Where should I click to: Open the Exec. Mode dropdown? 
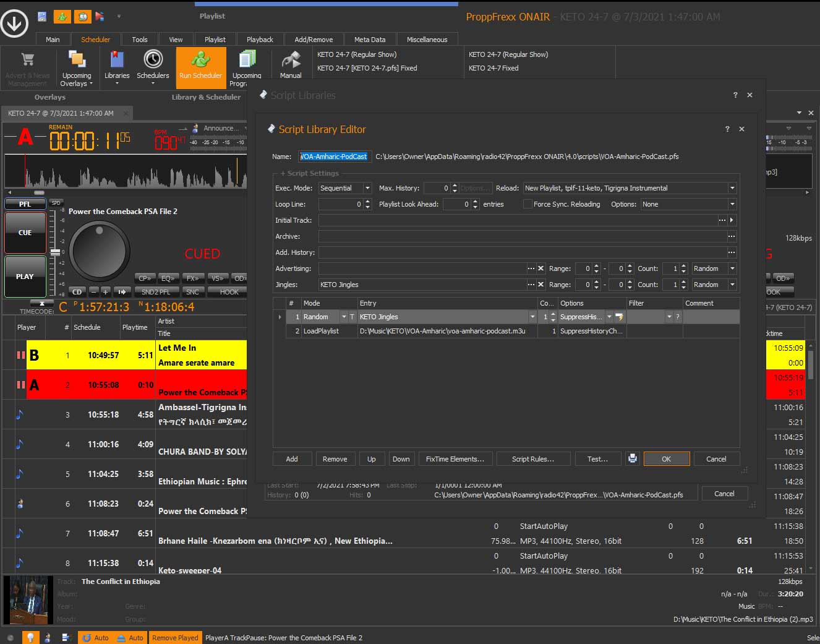pyautogui.click(x=367, y=188)
